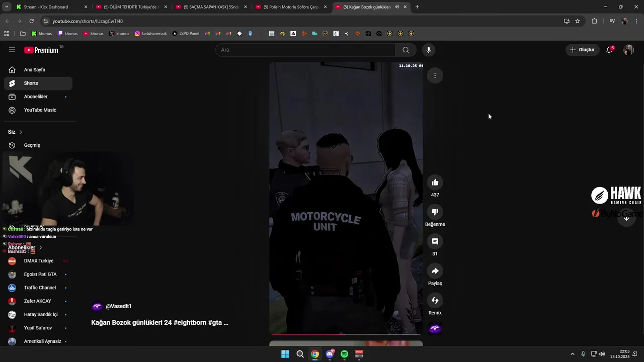Open Yusif Safarov channel
The width and height of the screenshot is (644, 362).
[38, 328]
